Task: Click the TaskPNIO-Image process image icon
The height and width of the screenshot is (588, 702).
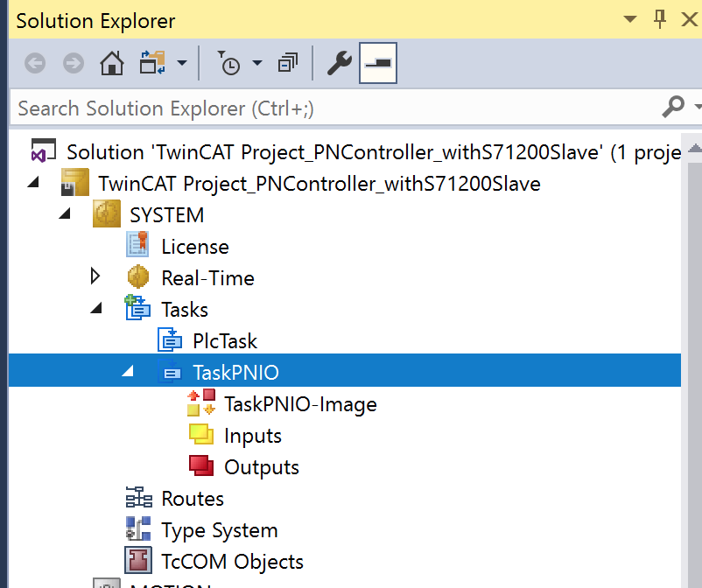Action: [x=201, y=402]
